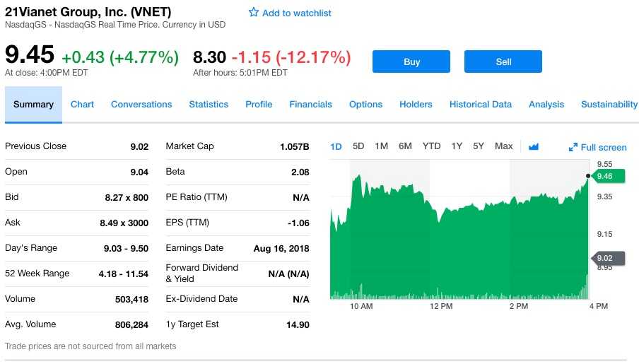Screen dimensions: 639x364
Task: Open the Options tab
Action: click(365, 105)
